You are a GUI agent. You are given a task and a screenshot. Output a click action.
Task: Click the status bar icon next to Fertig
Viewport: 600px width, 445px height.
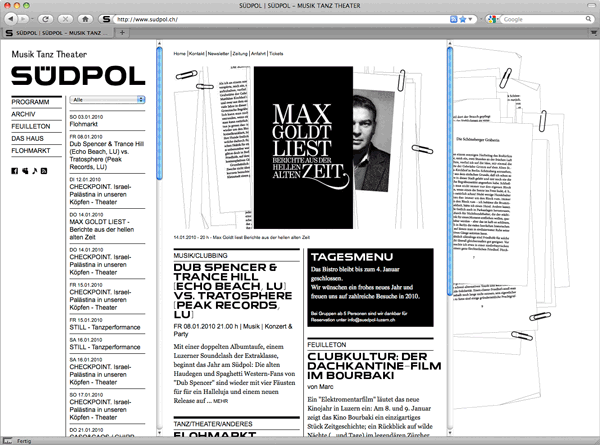8,441
